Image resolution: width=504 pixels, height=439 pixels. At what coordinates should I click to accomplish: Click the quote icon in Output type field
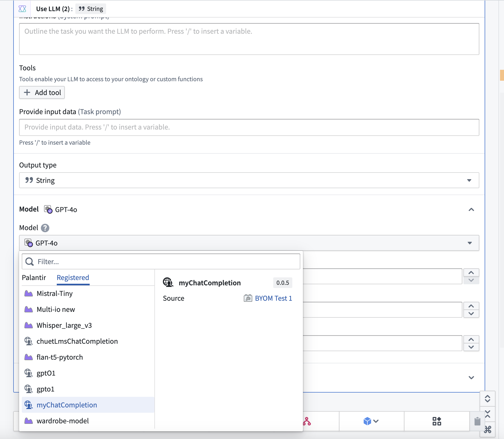(29, 180)
